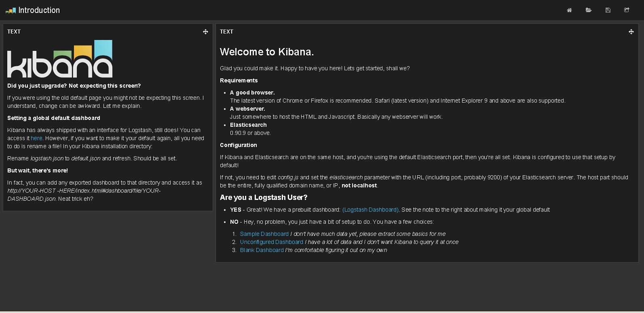Click the 'Elasticsearch' requirement item
This screenshot has height=313, width=644.
click(x=248, y=125)
